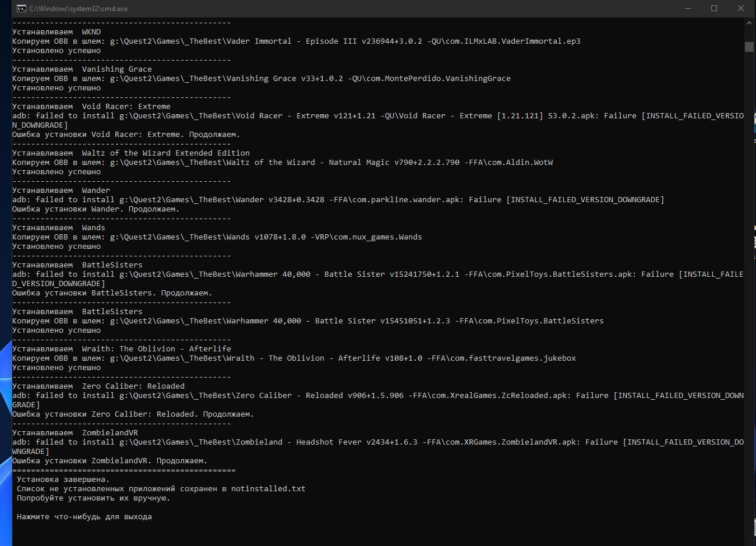
Task: Click 'Попробуйте установить их вручную.'
Action: point(94,498)
